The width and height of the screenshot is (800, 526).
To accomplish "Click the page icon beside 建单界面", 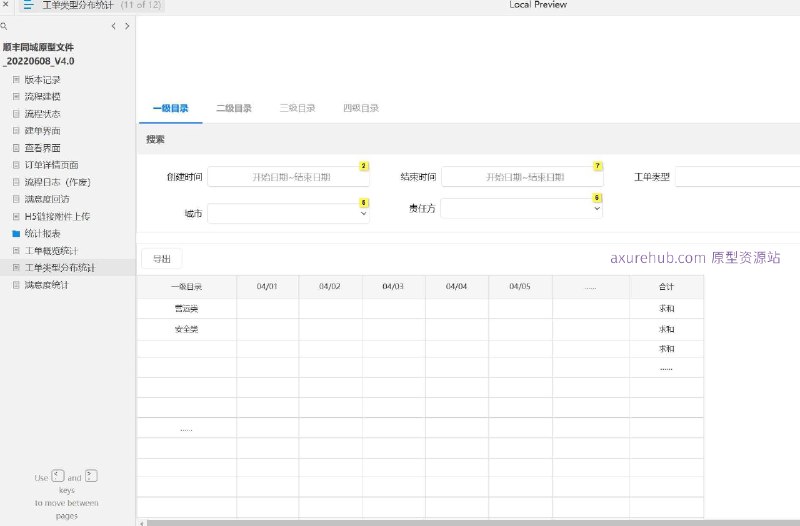I will pos(16,131).
